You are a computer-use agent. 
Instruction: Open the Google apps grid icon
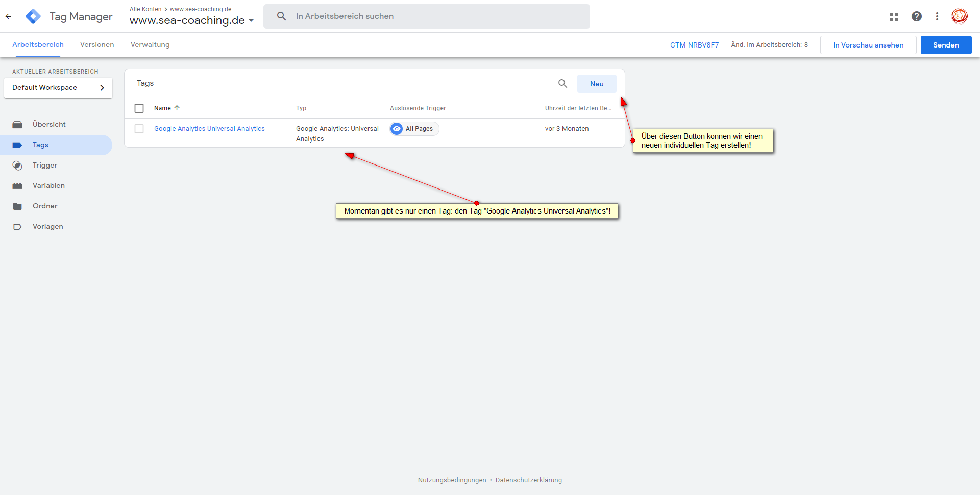[894, 16]
